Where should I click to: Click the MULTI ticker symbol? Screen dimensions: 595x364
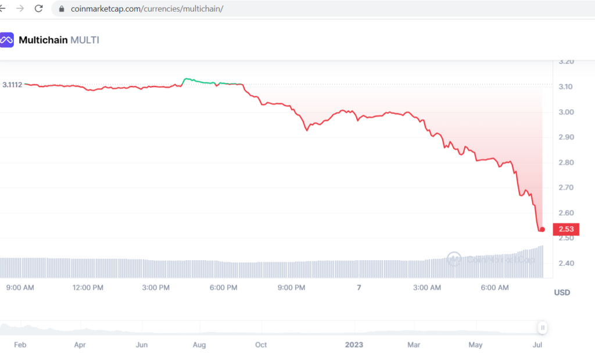(85, 40)
